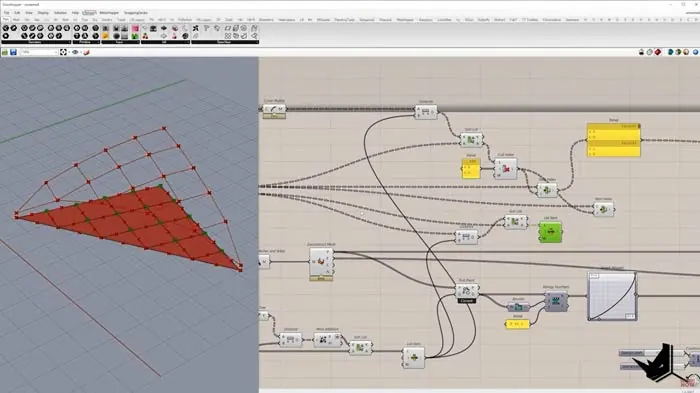Viewport: 700px width, 393px height.
Task: Select the Item Index component near right edge
Action: [604, 209]
